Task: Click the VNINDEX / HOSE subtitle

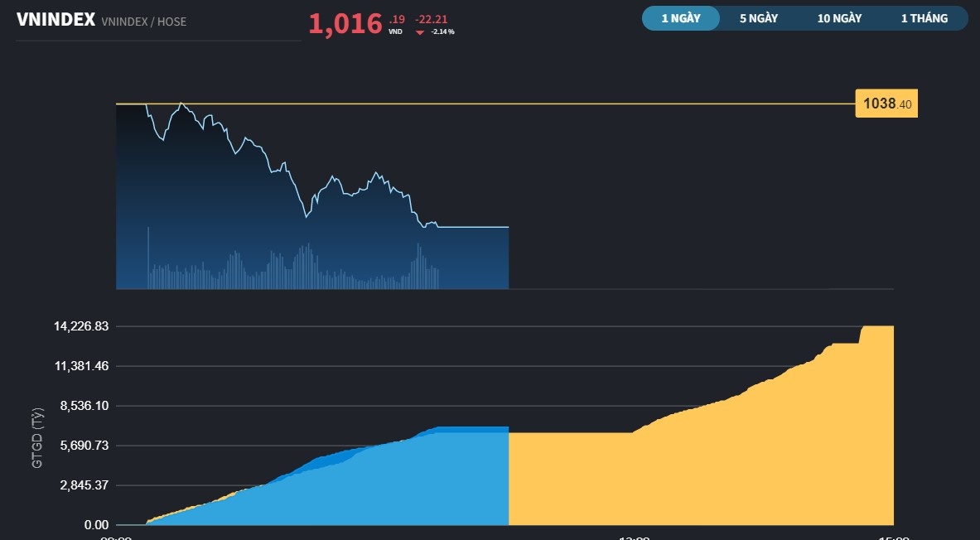Action: coord(143,22)
